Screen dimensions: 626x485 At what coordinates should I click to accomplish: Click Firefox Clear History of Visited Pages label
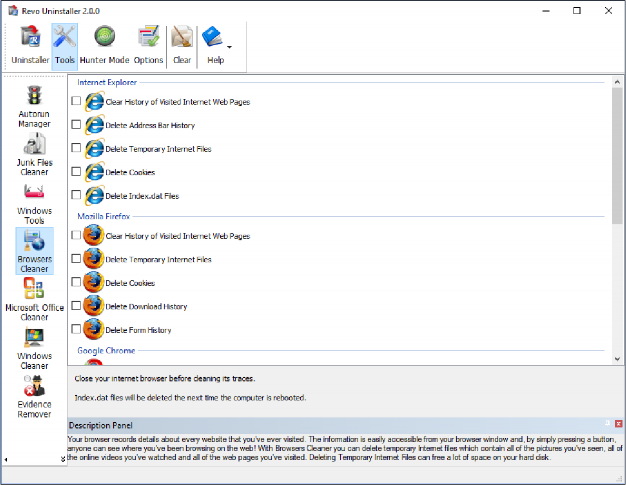coord(178,236)
